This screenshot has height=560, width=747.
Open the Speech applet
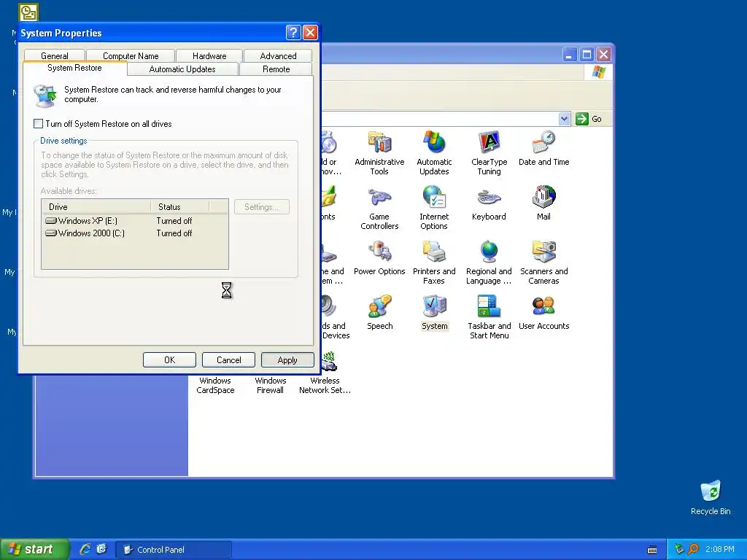379,313
